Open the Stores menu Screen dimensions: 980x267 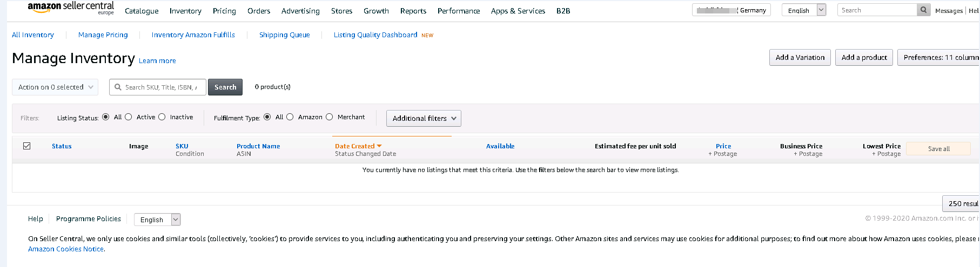tap(341, 11)
